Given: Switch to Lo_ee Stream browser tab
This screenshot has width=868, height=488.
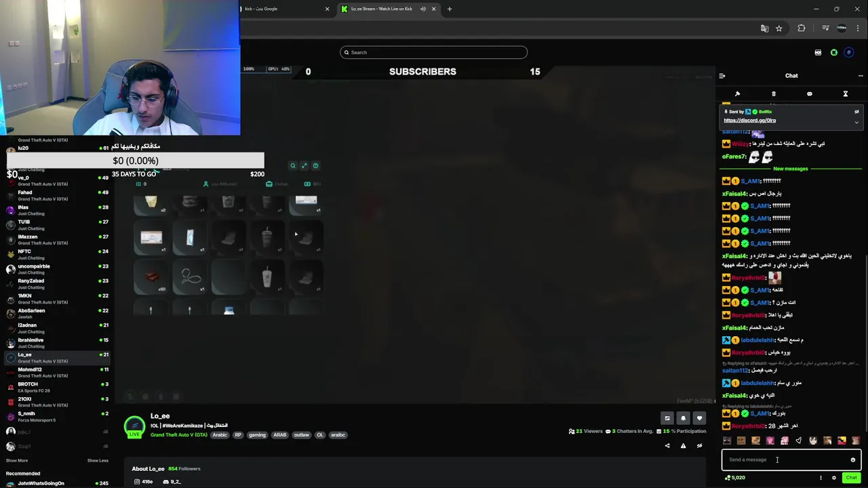Looking at the screenshot, I should pyautogui.click(x=381, y=9).
